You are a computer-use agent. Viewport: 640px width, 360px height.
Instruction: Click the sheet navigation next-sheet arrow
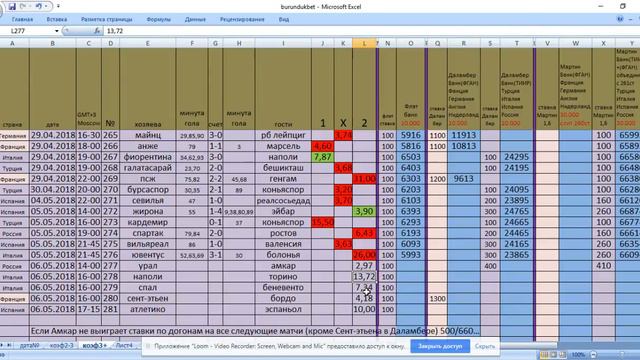coord(2,345)
